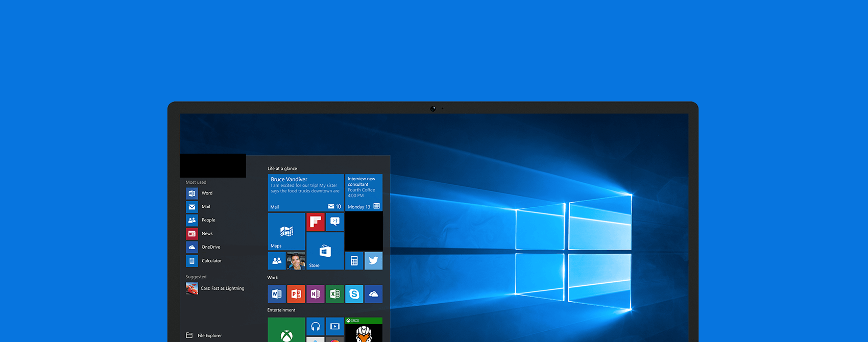This screenshot has width=868, height=342.
Task: Open People from the Most used list
Action: pyautogui.click(x=201, y=220)
